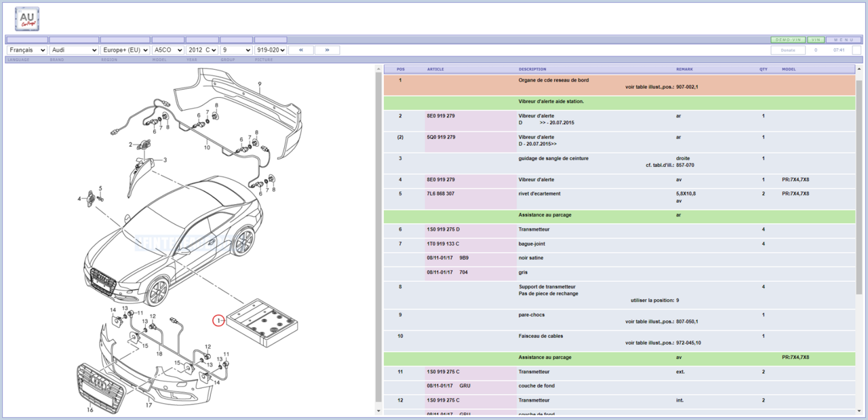The height and width of the screenshot is (420, 868).
Task: Click the AU CarPage logo
Action: click(27, 18)
